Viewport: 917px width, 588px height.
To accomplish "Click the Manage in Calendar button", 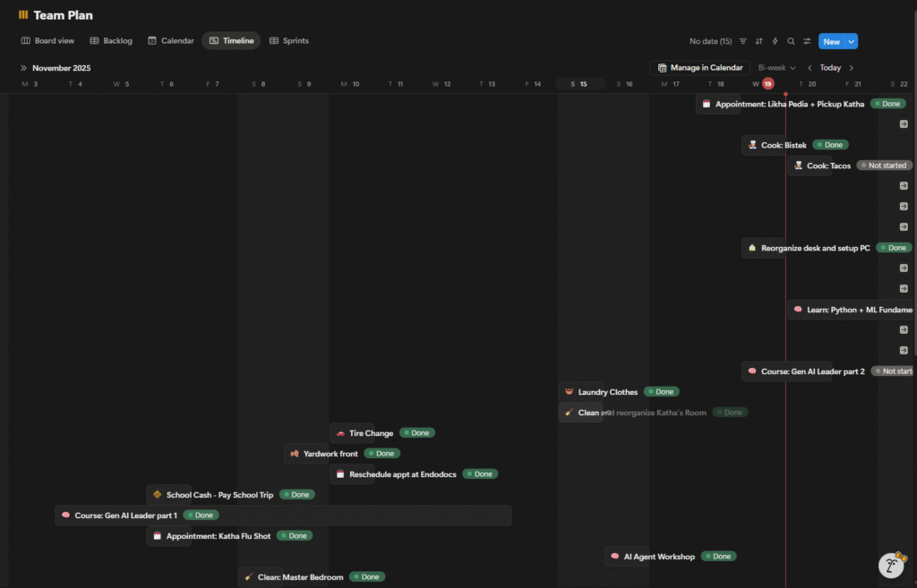I will [x=699, y=67].
